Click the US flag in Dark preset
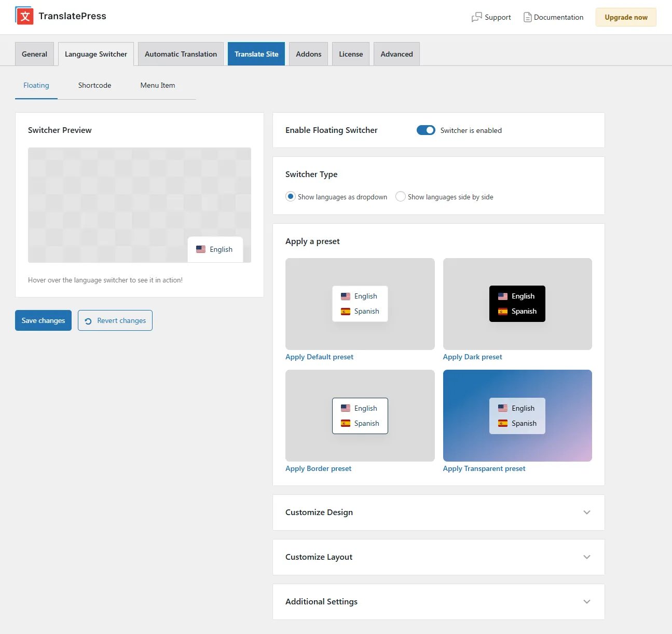The image size is (672, 634). pyautogui.click(x=503, y=296)
